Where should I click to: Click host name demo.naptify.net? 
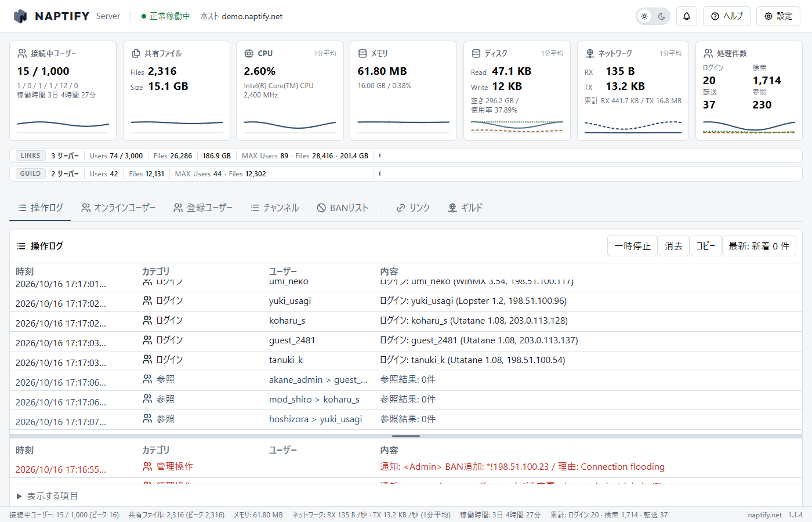click(x=252, y=16)
